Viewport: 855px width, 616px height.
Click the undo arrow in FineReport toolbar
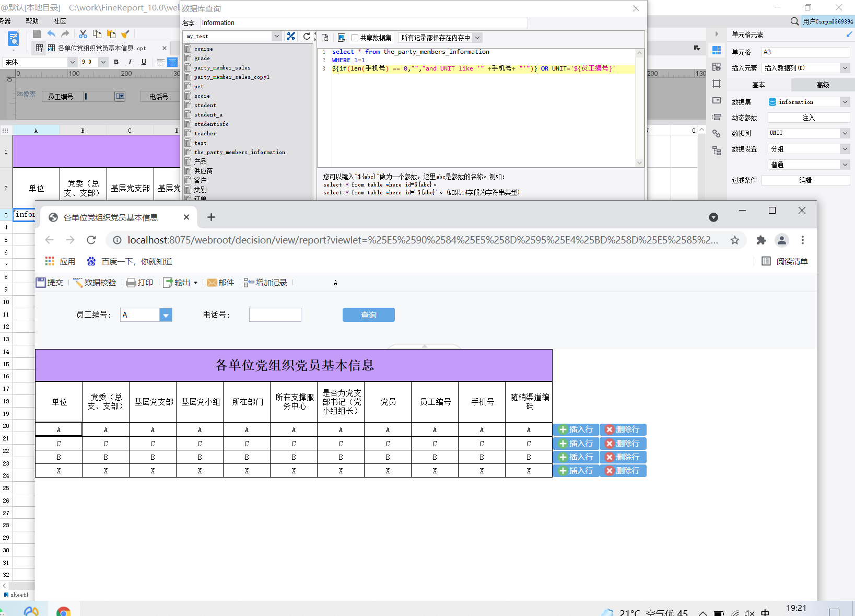tap(51, 34)
